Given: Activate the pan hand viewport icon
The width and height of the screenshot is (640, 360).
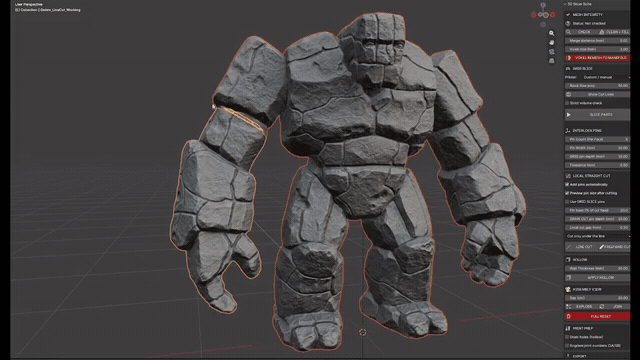Looking at the screenshot, I should (551, 42).
